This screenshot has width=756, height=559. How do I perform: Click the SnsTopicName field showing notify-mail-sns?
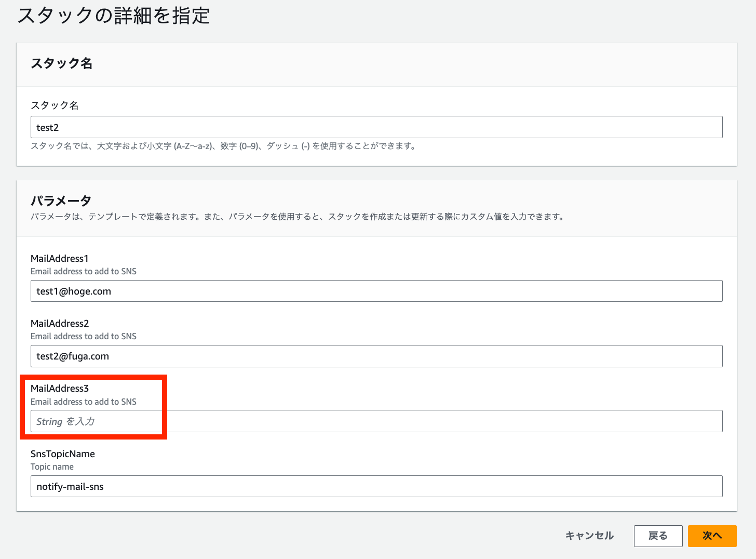point(376,486)
